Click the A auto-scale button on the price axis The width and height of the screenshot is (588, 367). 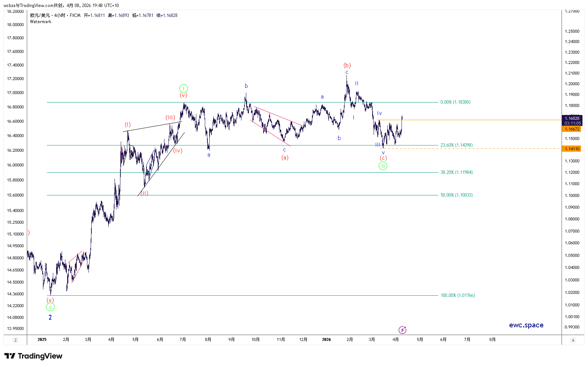[x=573, y=340]
